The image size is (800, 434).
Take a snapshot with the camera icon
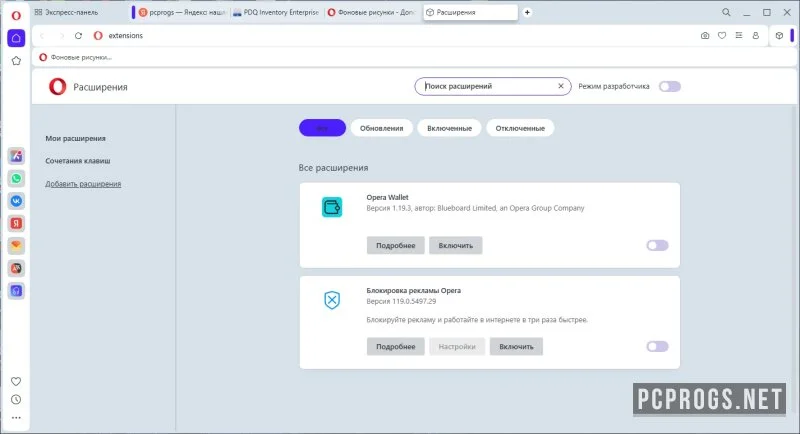point(705,36)
